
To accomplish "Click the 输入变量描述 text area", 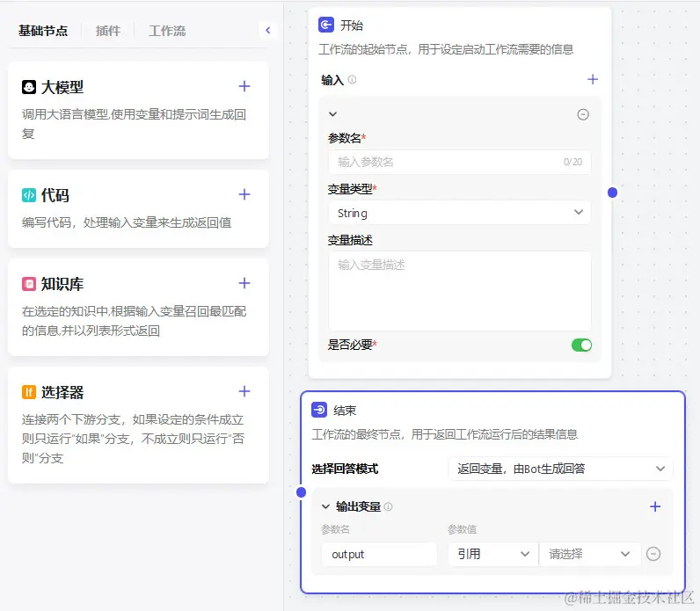I will point(459,291).
